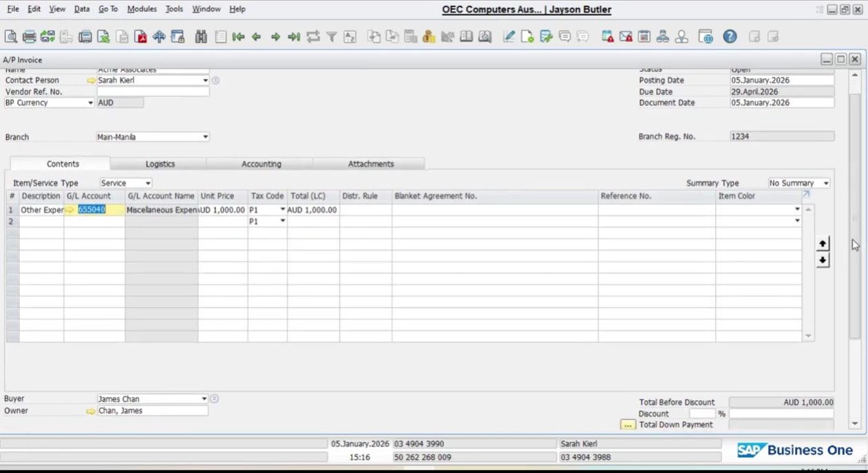The height and width of the screenshot is (473, 868).
Task: Click the ellipsis button beside Total Down Payment
Action: tap(628, 425)
